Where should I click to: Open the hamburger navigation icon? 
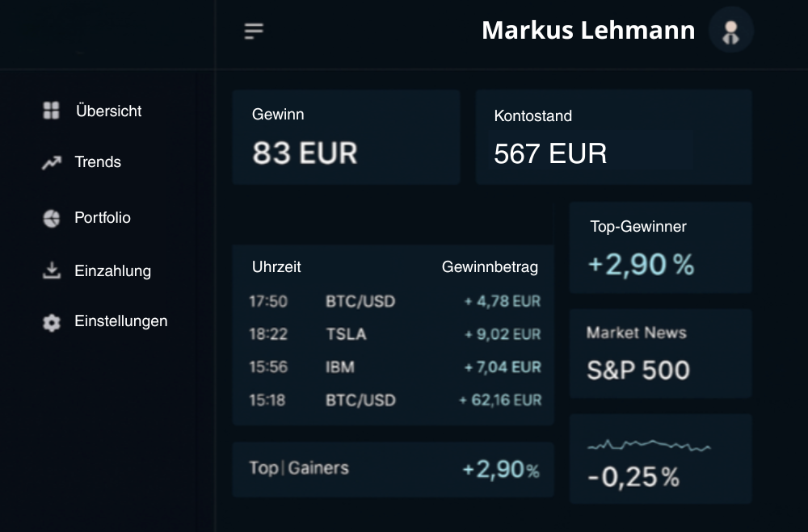click(x=253, y=30)
